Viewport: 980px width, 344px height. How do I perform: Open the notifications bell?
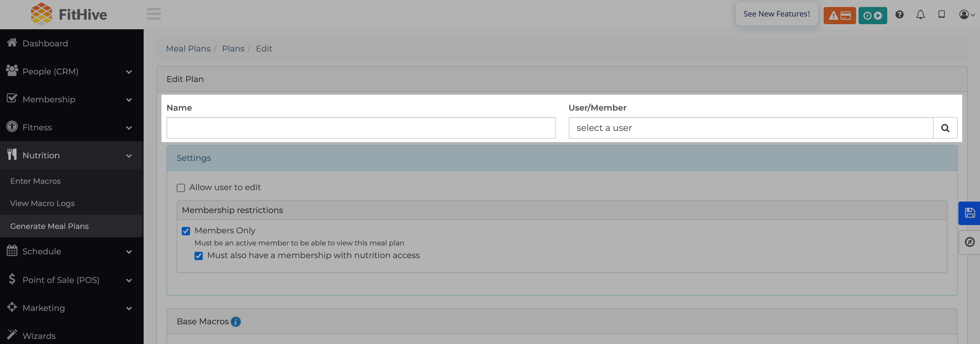(x=920, y=14)
